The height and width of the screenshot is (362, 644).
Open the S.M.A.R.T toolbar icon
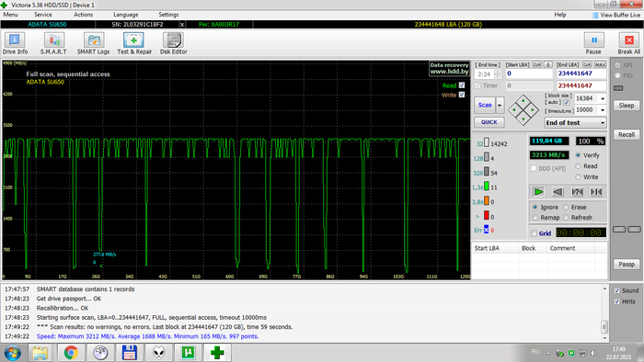point(53,43)
